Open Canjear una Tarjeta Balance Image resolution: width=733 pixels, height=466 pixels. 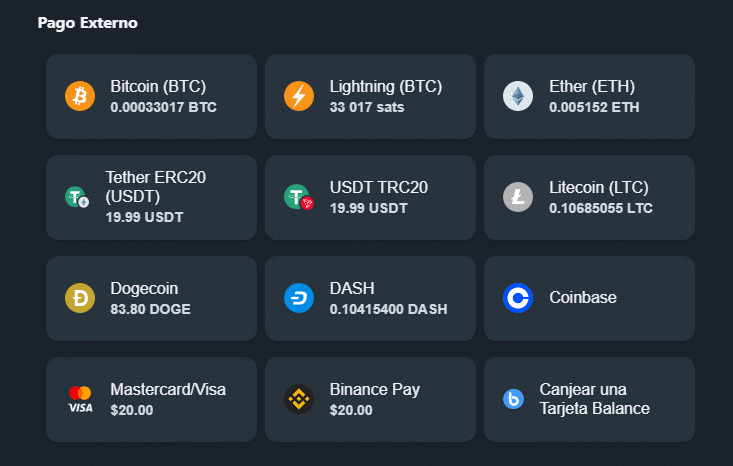589,400
